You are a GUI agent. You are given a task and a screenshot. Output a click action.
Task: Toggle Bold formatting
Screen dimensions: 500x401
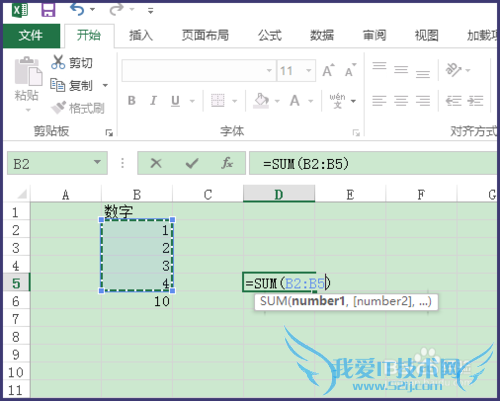(132, 100)
